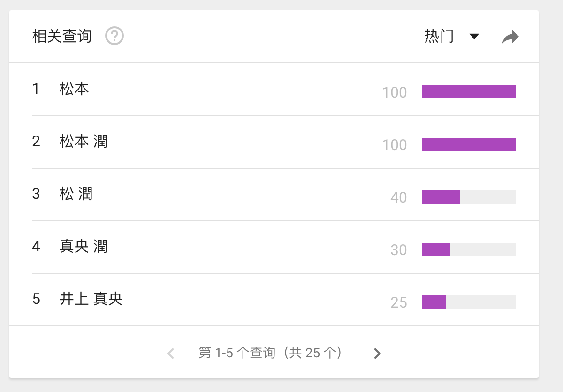The height and width of the screenshot is (392, 563).
Task: Open the 井上 真央 query
Action: 91,299
